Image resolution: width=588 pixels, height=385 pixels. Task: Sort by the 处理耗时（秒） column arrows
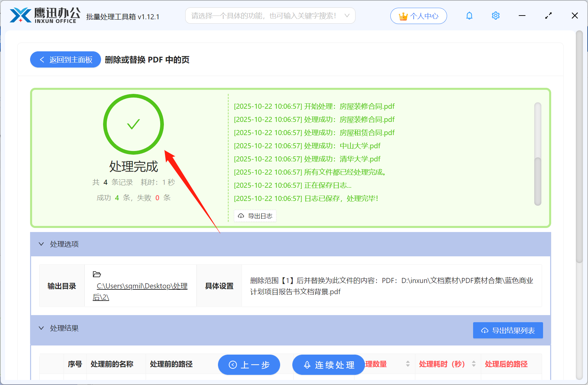[x=474, y=364]
